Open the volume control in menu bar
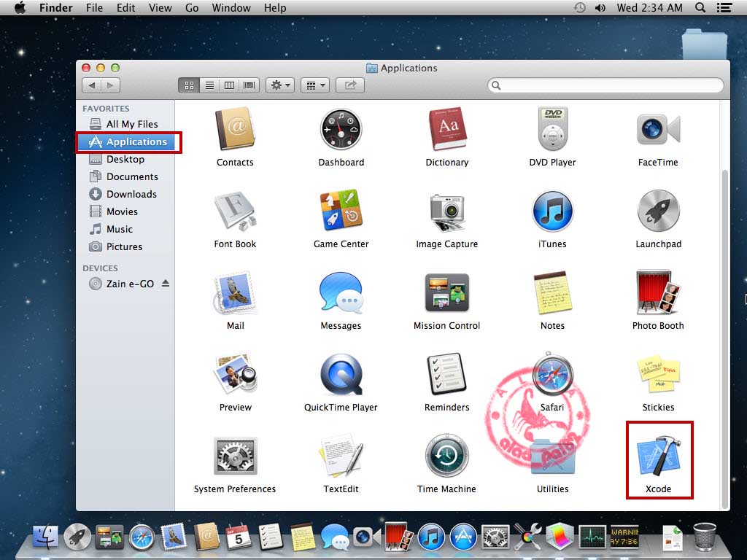This screenshot has width=747, height=560. pyautogui.click(x=600, y=7)
